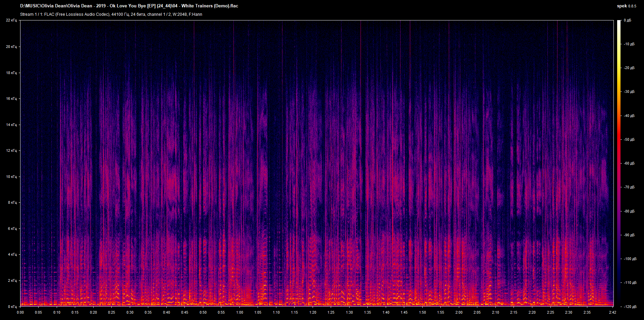
Task: Click the 20 кГц frequency axis label
Action: tap(11, 47)
